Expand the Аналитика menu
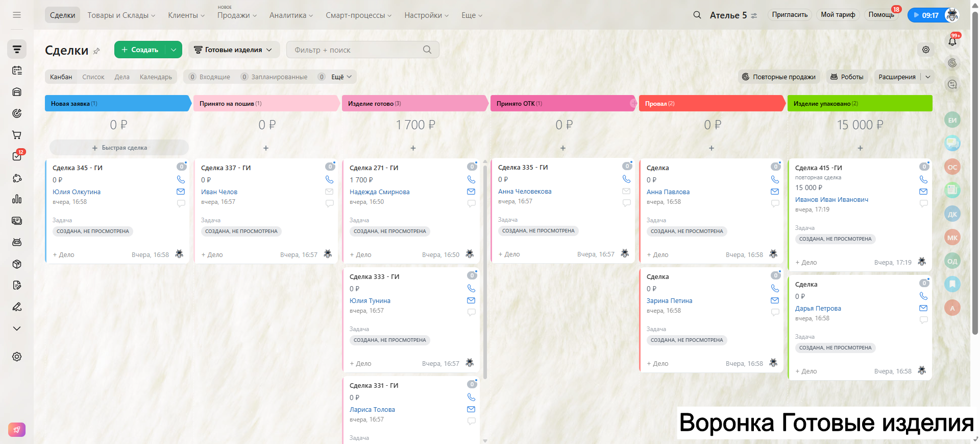 click(x=291, y=15)
